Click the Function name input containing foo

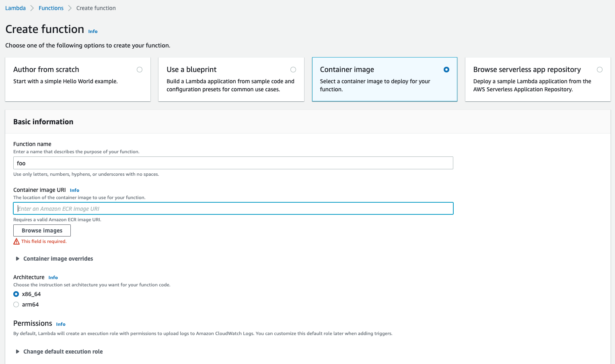pos(233,163)
